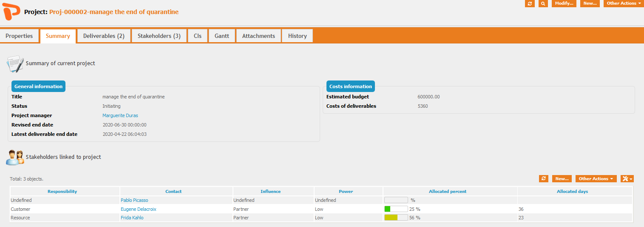This screenshot has width=644, height=227.
Task: Click the refresh icon in top toolbar
Action: click(x=530, y=3)
